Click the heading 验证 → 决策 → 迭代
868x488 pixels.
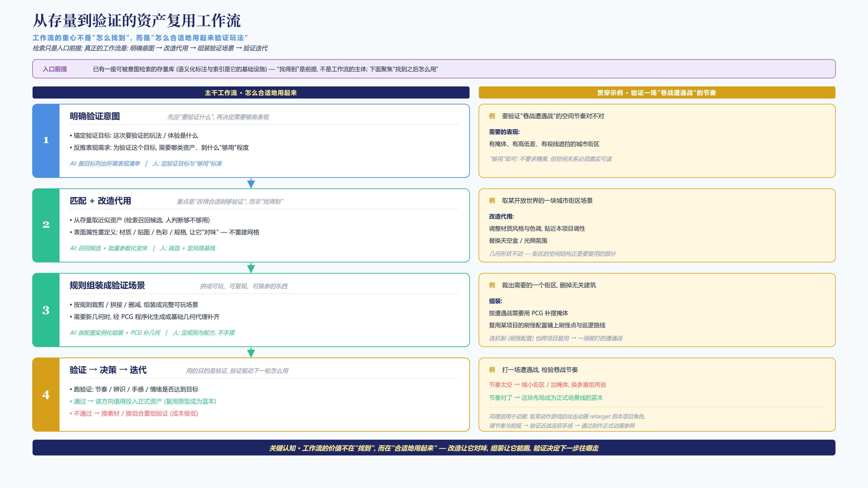pyautogui.click(x=108, y=370)
